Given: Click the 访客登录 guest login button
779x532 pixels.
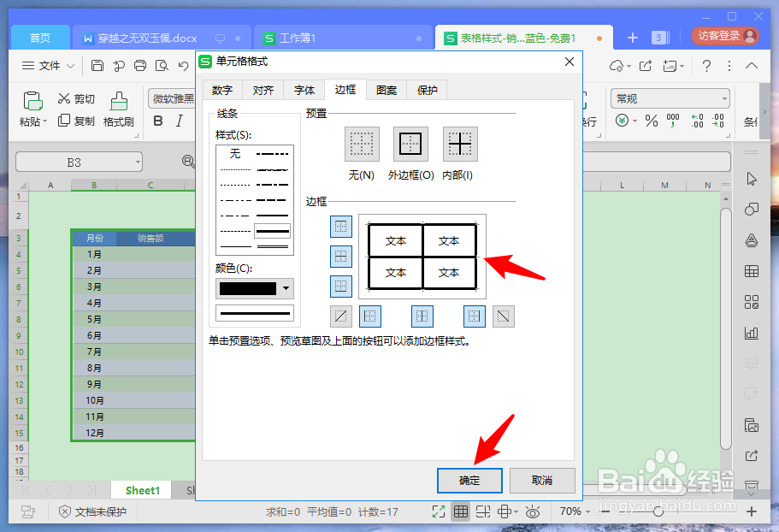Looking at the screenshot, I should (723, 37).
